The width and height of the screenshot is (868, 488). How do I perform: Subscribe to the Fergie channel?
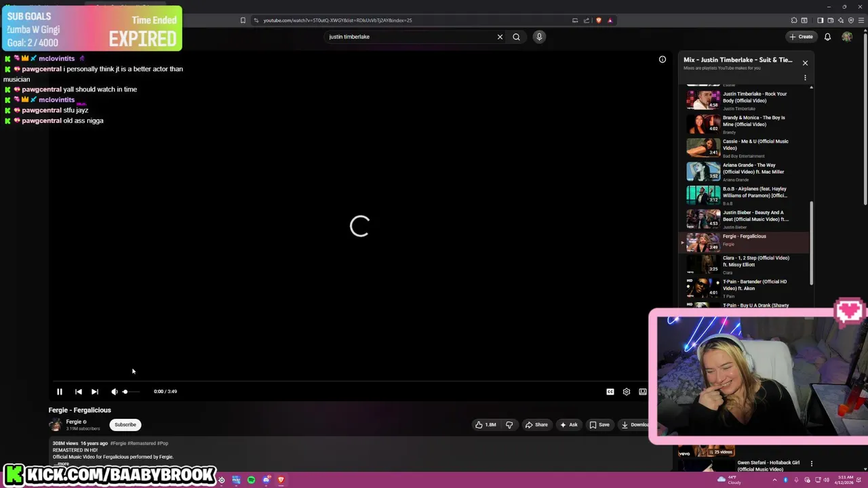[x=125, y=425]
